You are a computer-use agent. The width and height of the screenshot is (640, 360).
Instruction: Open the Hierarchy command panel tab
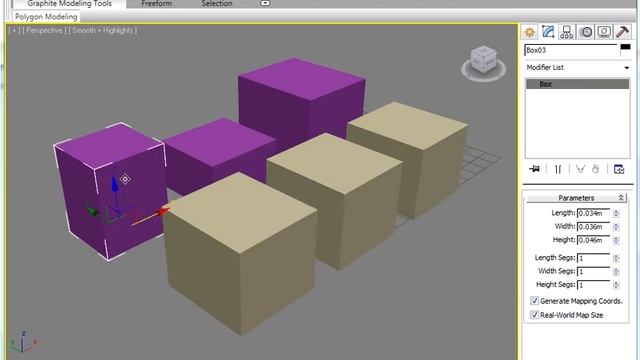567,32
